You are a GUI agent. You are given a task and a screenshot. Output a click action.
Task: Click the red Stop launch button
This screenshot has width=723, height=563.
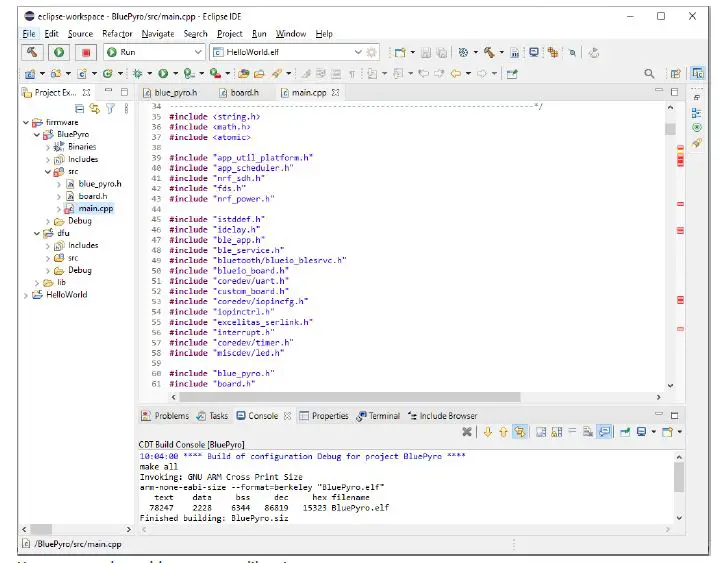pos(87,52)
